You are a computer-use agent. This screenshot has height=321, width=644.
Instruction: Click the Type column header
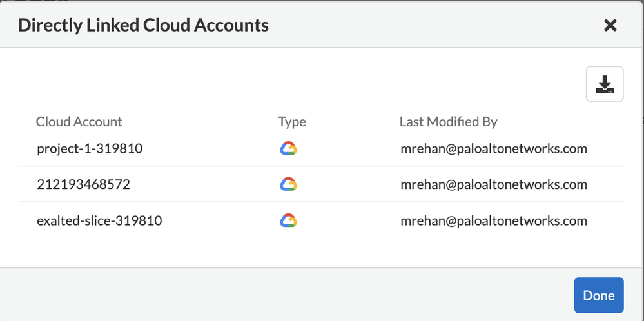(292, 122)
